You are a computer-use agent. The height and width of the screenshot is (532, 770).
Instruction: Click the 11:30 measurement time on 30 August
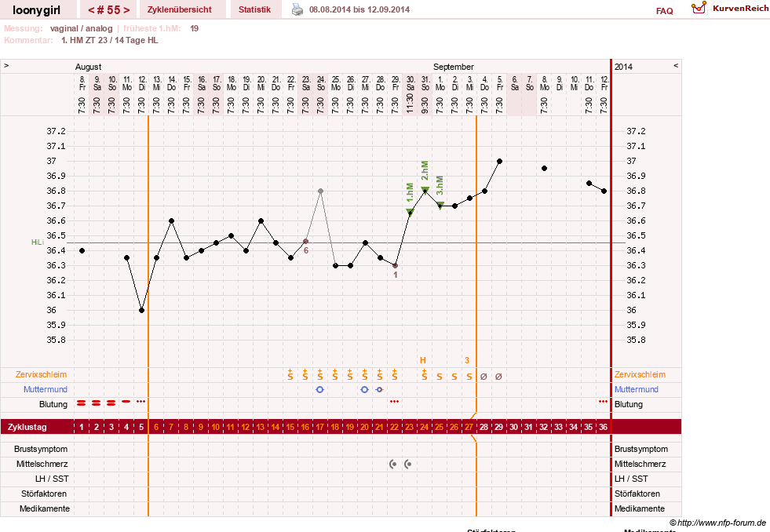click(x=410, y=104)
